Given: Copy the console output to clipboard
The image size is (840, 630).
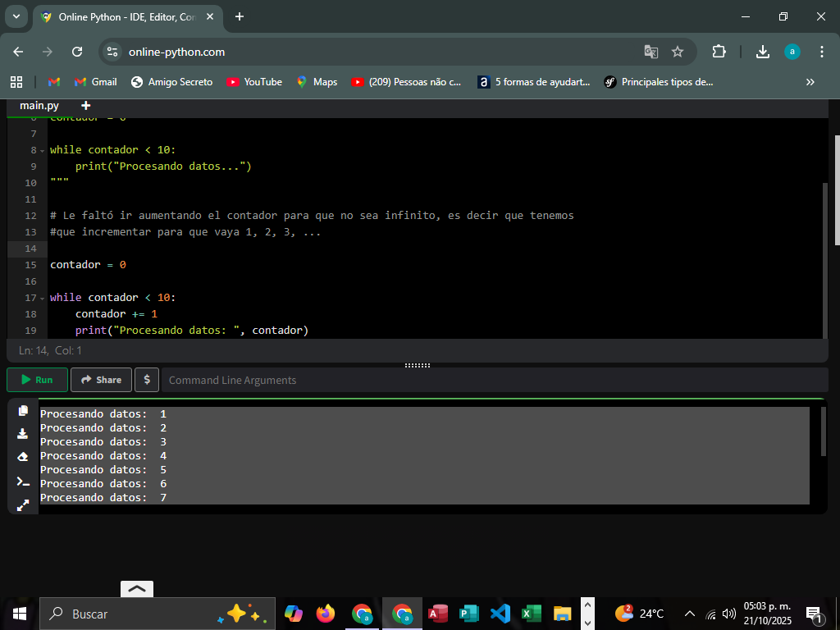Looking at the screenshot, I should coord(23,411).
